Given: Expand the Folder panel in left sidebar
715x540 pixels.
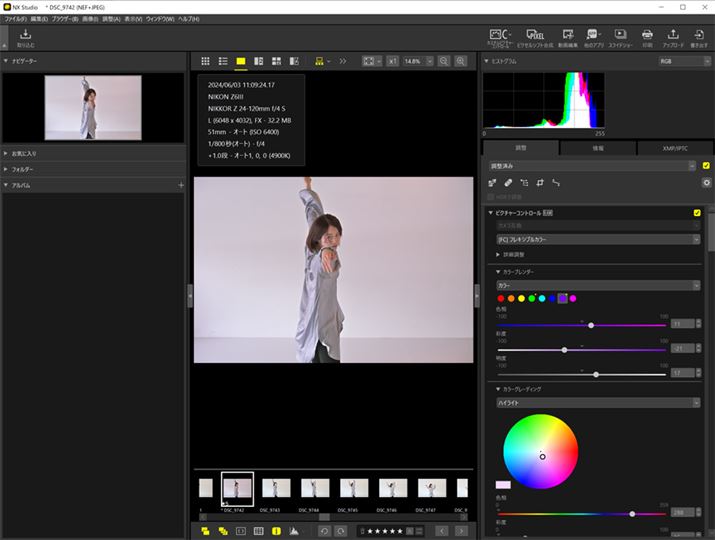Looking at the screenshot, I should (22, 169).
